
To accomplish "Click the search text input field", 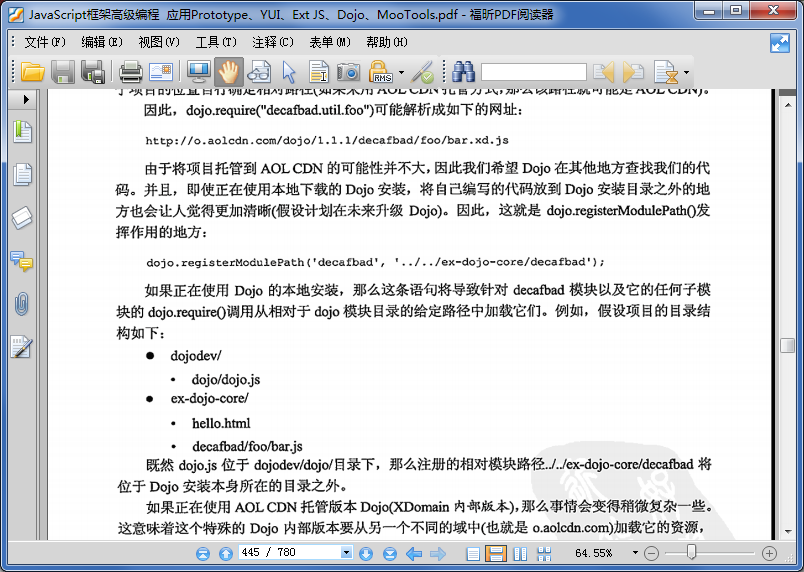I will tap(534, 72).
